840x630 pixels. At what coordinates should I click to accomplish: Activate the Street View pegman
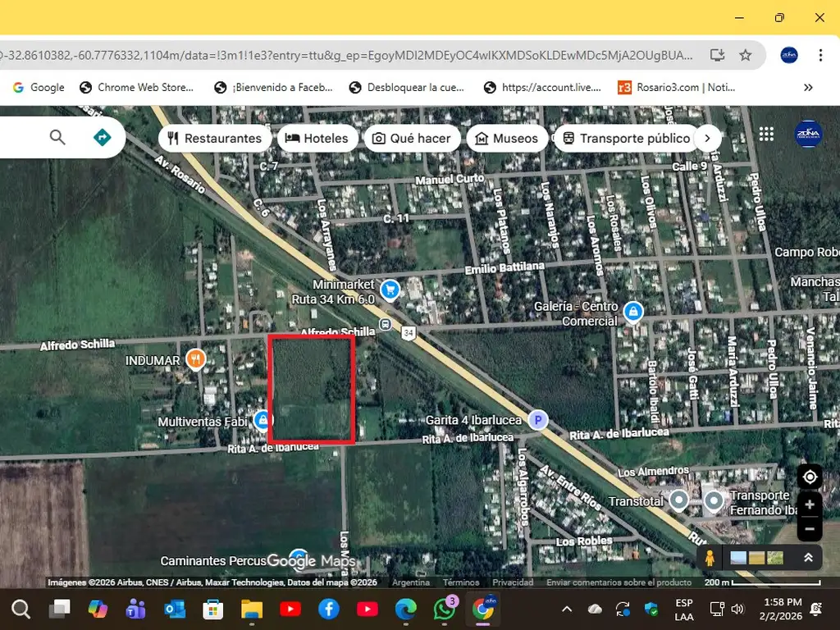tap(709, 558)
